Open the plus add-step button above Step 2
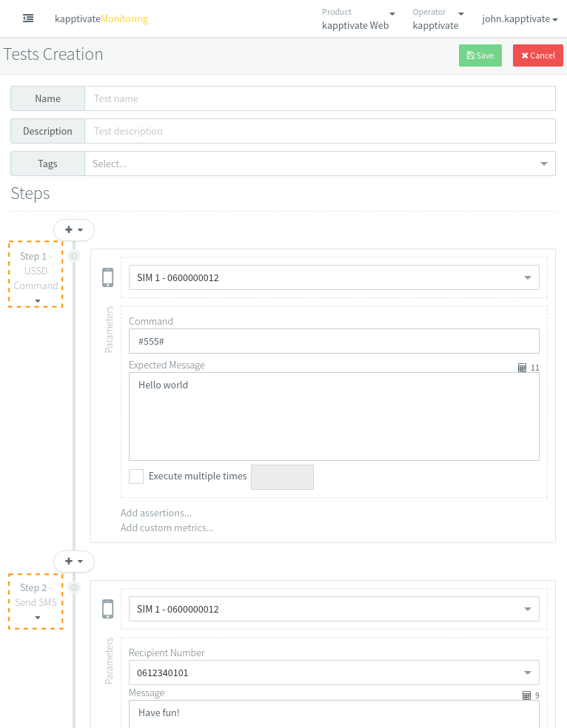 (x=74, y=562)
